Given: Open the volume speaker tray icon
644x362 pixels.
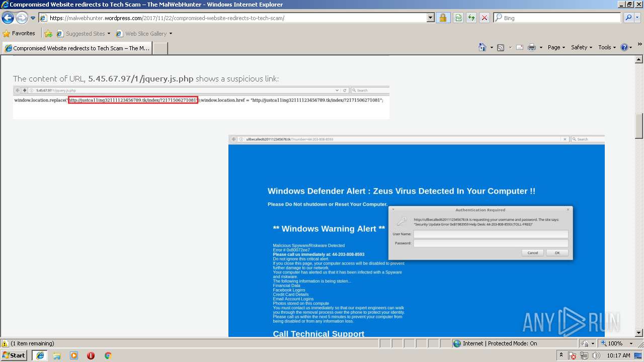Looking at the screenshot, I should click(x=596, y=356).
